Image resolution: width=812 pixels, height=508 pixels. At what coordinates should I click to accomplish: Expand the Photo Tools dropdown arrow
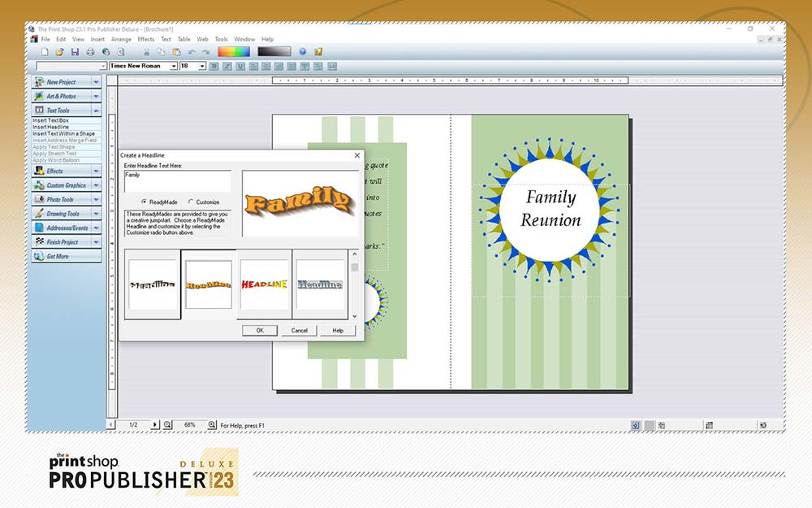[x=97, y=199]
